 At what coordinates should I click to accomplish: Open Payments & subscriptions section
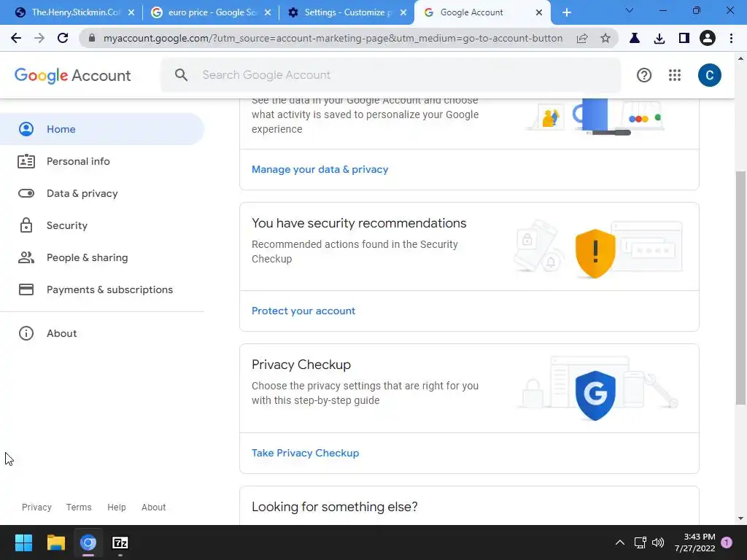(x=102, y=289)
